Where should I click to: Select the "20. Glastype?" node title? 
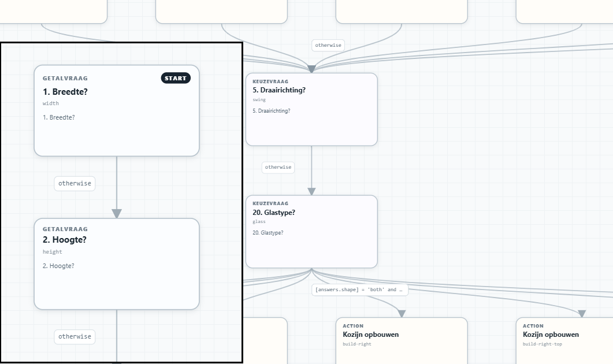tap(274, 213)
